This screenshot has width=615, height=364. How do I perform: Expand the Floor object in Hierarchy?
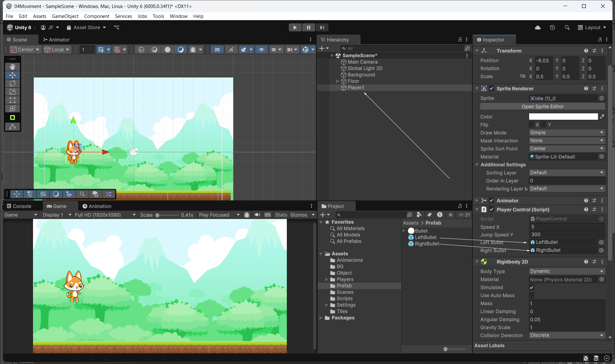pyautogui.click(x=337, y=81)
